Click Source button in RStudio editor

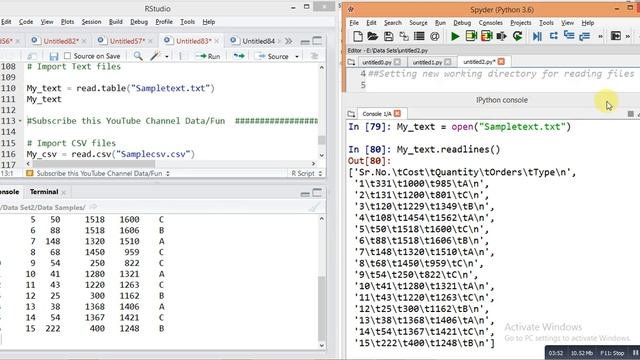[273, 56]
